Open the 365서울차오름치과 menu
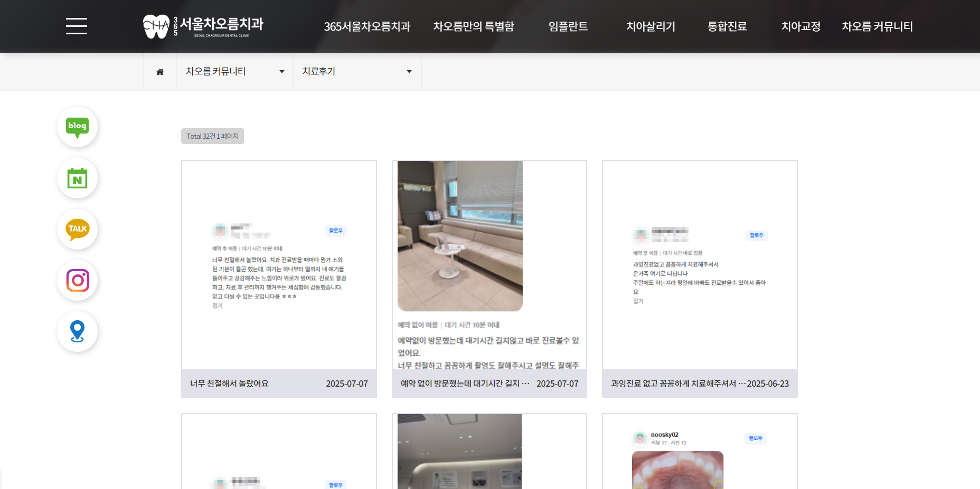This screenshot has height=489, width=980. tap(367, 26)
